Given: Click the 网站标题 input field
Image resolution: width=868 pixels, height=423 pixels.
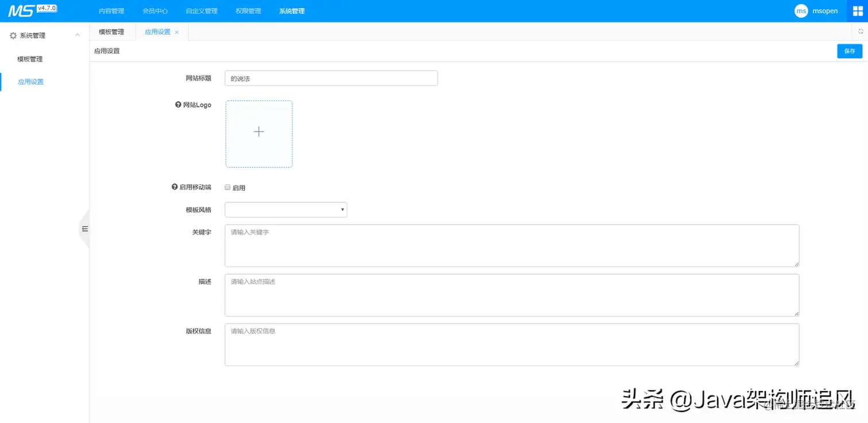Looking at the screenshot, I should coord(331,78).
